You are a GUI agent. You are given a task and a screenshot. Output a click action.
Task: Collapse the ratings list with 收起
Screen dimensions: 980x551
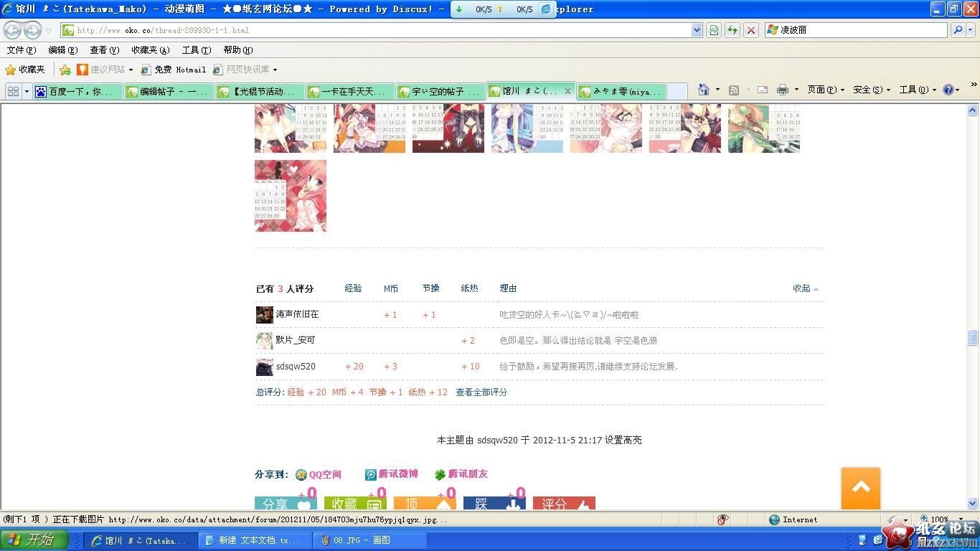tap(805, 288)
